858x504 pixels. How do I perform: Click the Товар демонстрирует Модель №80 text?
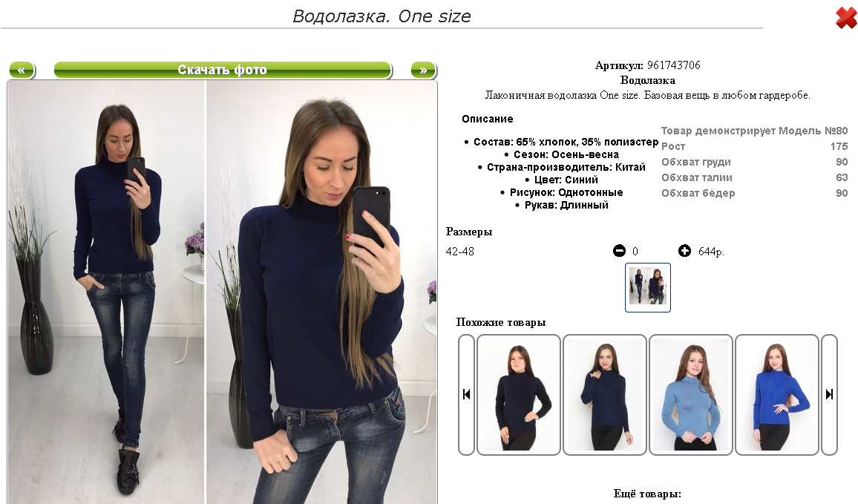click(x=754, y=131)
